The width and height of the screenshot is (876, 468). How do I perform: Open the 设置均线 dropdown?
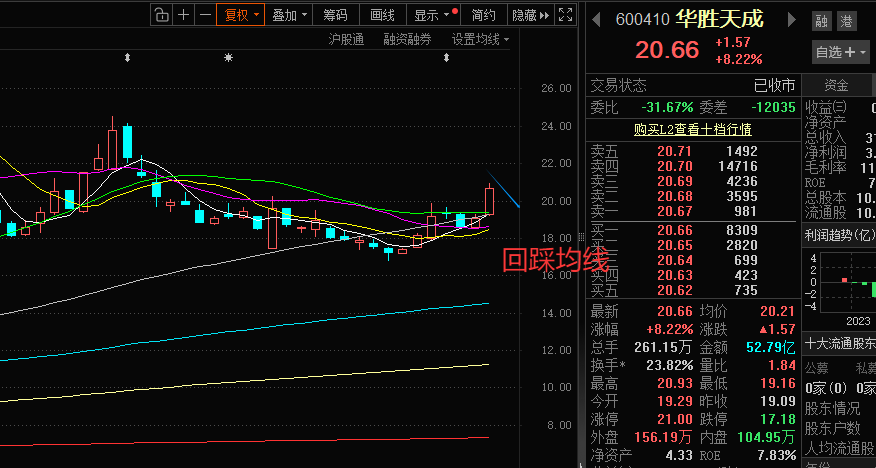click(x=480, y=39)
